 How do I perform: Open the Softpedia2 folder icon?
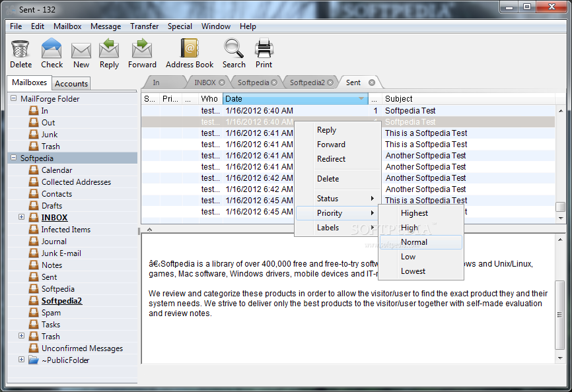(34, 301)
